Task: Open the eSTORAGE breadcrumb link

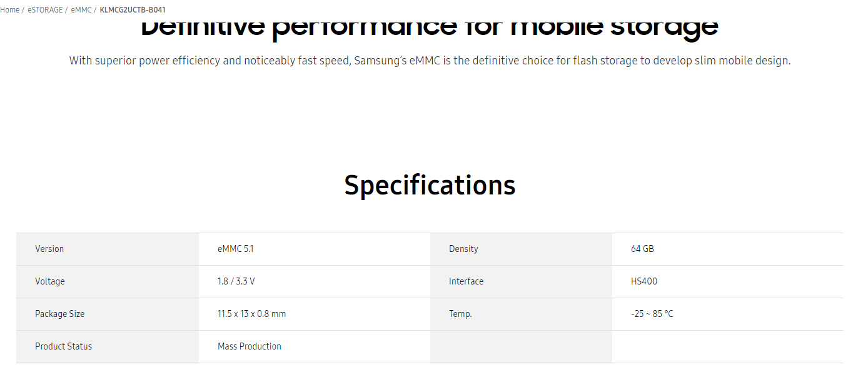Action: 45,10
